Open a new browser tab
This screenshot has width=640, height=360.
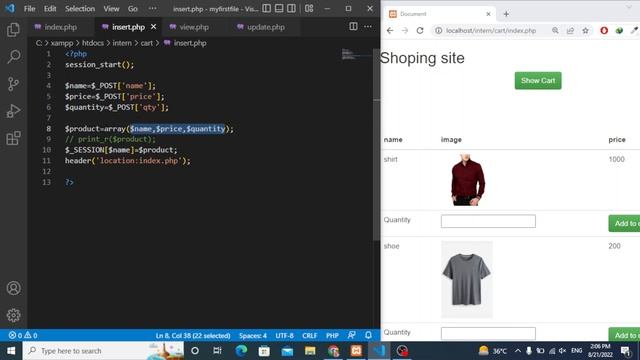[x=506, y=14]
